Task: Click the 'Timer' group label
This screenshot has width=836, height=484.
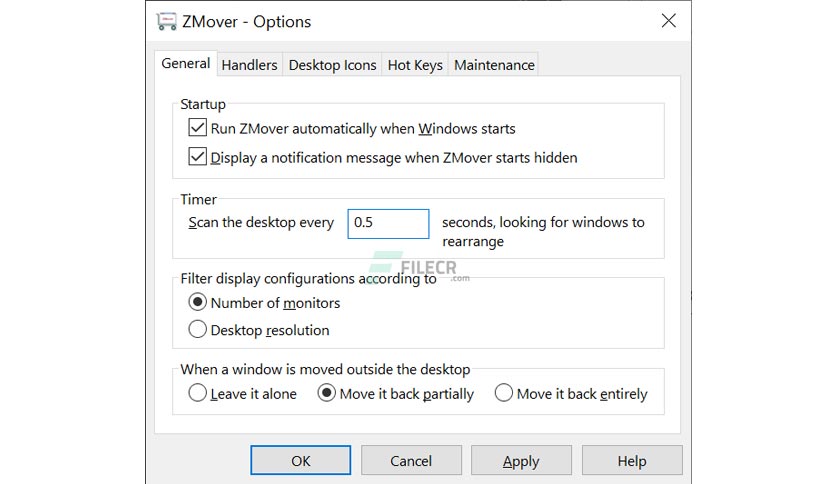Action: coord(198,199)
